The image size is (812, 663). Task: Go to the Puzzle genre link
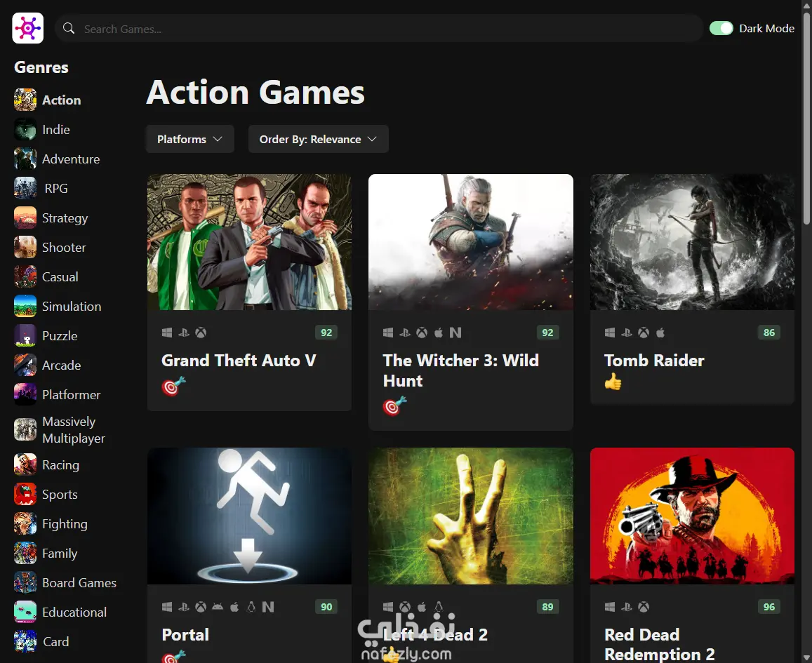point(60,336)
